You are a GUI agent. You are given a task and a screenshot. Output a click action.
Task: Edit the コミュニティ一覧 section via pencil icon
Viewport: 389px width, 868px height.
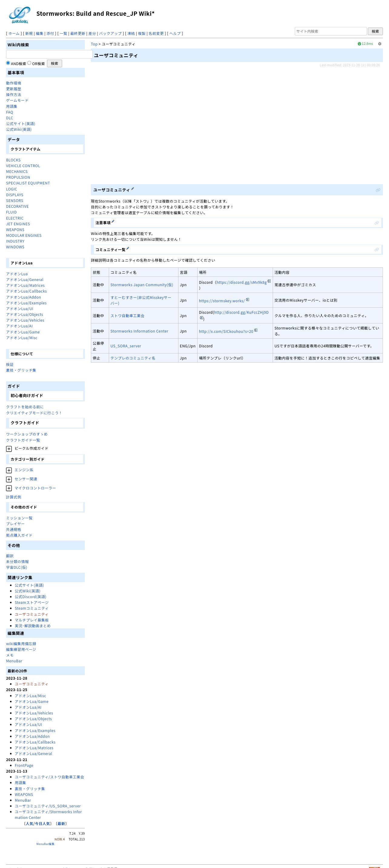pos(128,248)
